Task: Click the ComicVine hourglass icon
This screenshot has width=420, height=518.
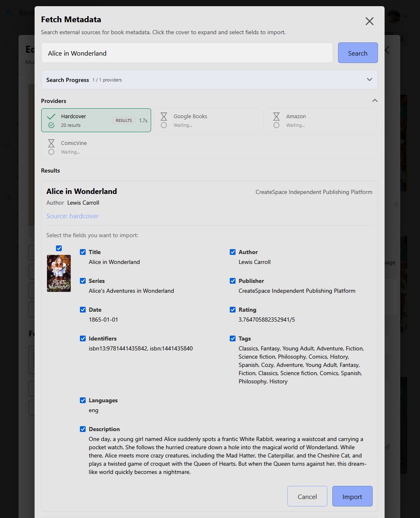Action: (x=51, y=143)
